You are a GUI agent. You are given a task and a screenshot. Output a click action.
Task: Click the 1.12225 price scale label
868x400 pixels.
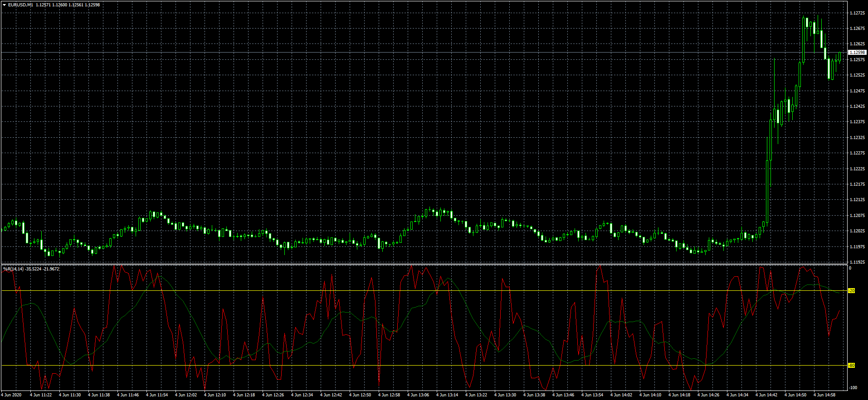click(857, 169)
